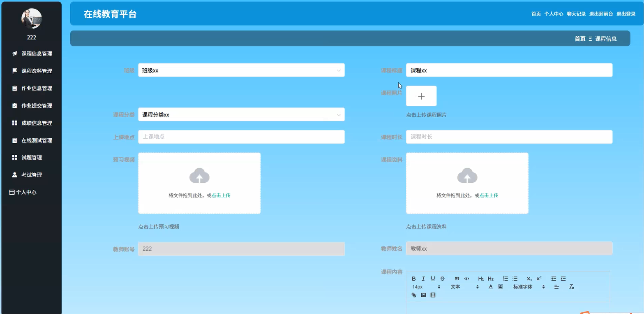Click 退出登录 to log out
The width and height of the screenshot is (644, 314).
coord(626,14)
